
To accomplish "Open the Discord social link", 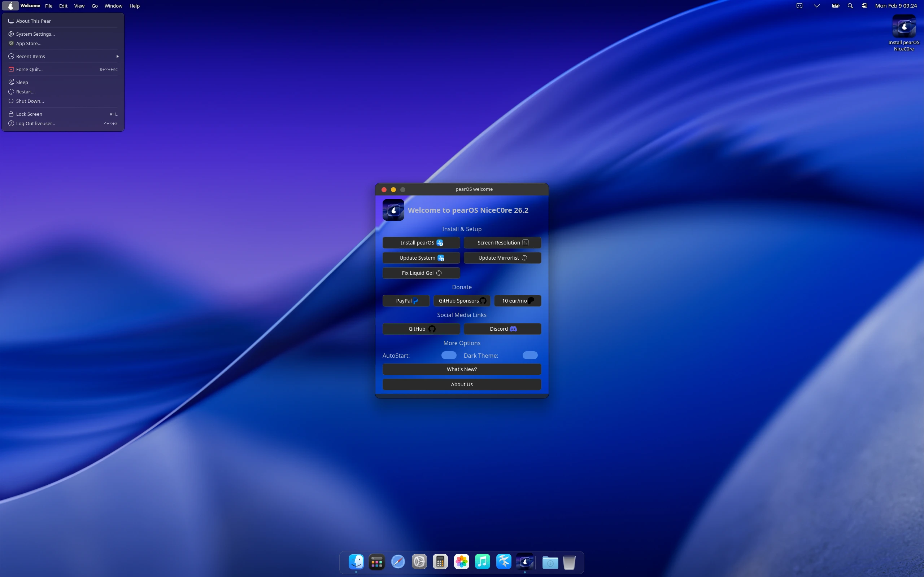I will [502, 329].
